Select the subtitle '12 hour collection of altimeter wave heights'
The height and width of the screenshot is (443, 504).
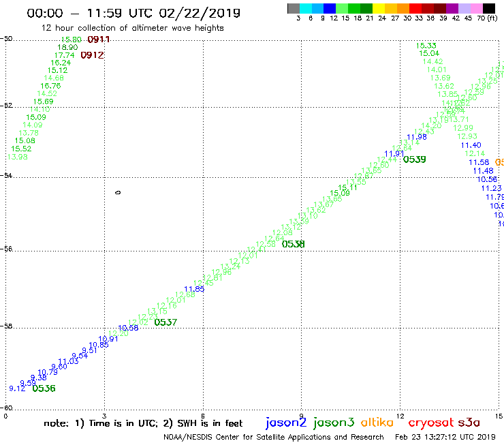[x=132, y=28]
